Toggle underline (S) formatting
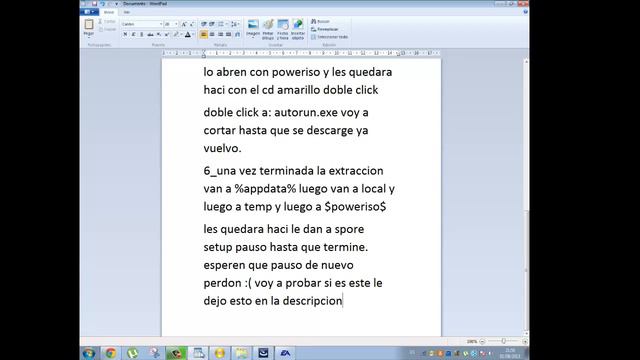This screenshot has height=360, width=640. pyautogui.click(x=142, y=34)
